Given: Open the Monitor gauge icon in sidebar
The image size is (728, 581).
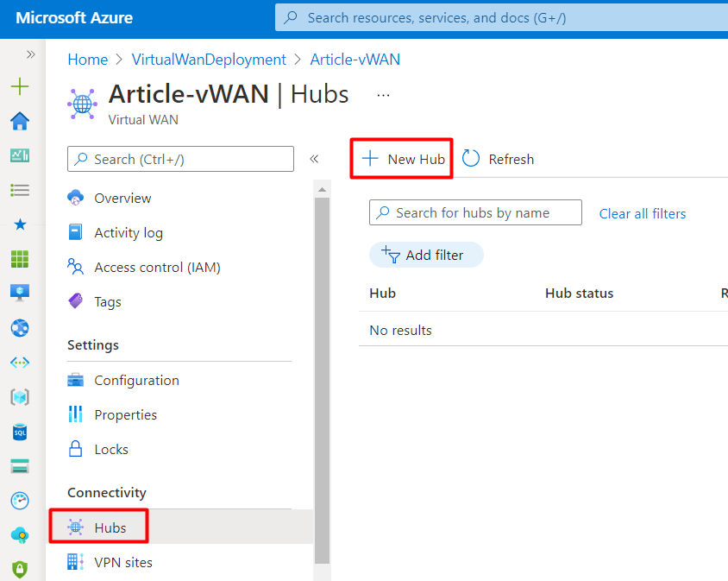Looking at the screenshot, I should coord(20,501).
